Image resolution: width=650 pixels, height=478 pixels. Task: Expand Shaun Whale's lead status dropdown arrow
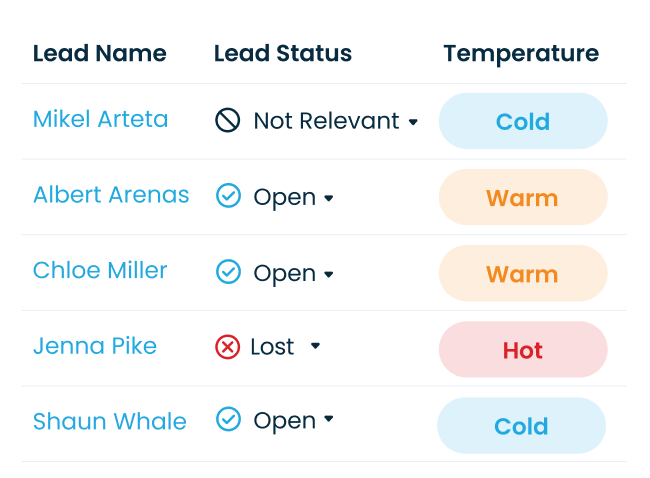click(x=329, y=420)
